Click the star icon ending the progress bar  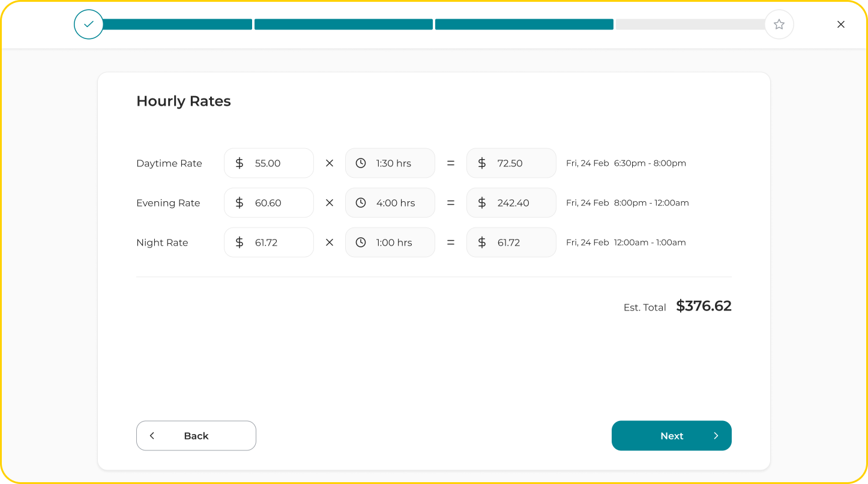click(x=779, y=25)
